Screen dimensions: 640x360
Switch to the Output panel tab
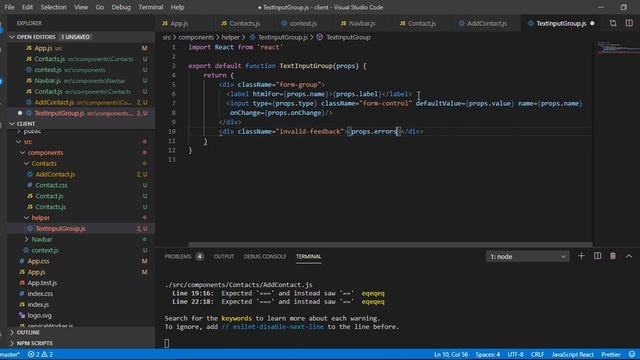[224, 257]
